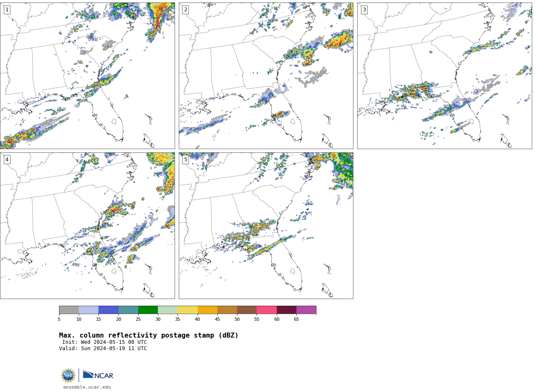This screenshot has height=392, width=536.
Task: Click the Max. column reflectivity title text
Action: [149, 335]
